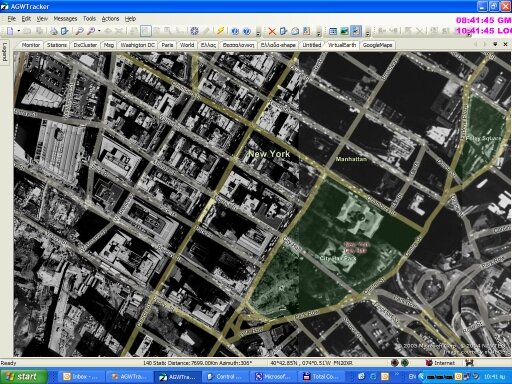
Task: Click the red X delete icon
Action: pyautogui.click(x=272, y=31)
